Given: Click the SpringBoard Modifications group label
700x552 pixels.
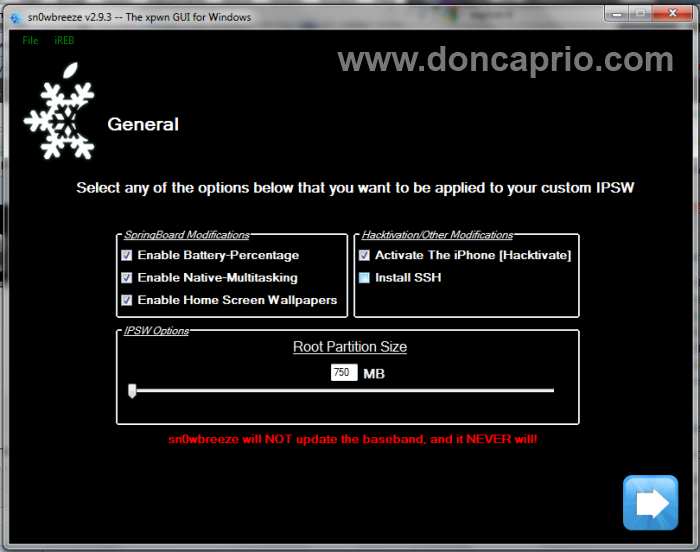Looking at the screenshot, I should [187, 235].
